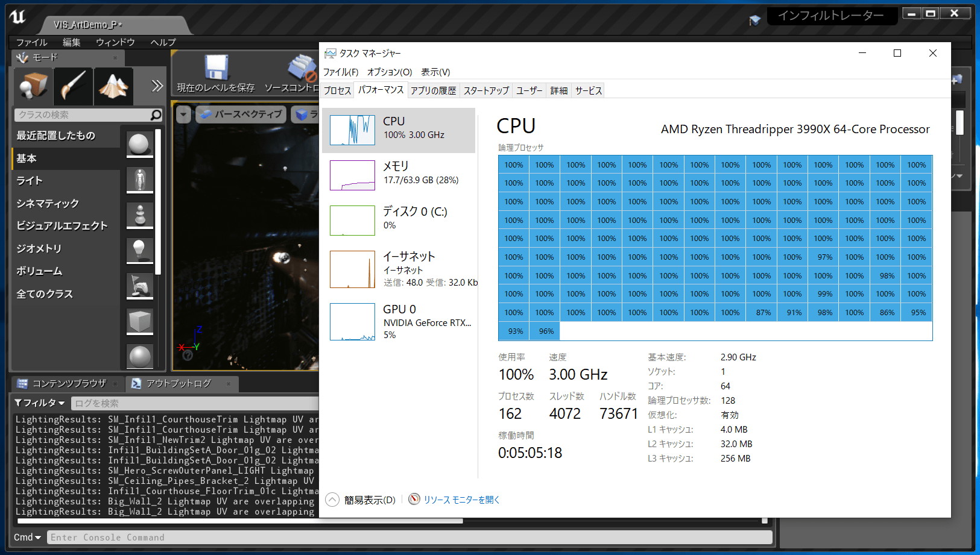Click the graduation cap tutorial icon
The width and height of the screenshot is (980, 555).
click(754, 20)
